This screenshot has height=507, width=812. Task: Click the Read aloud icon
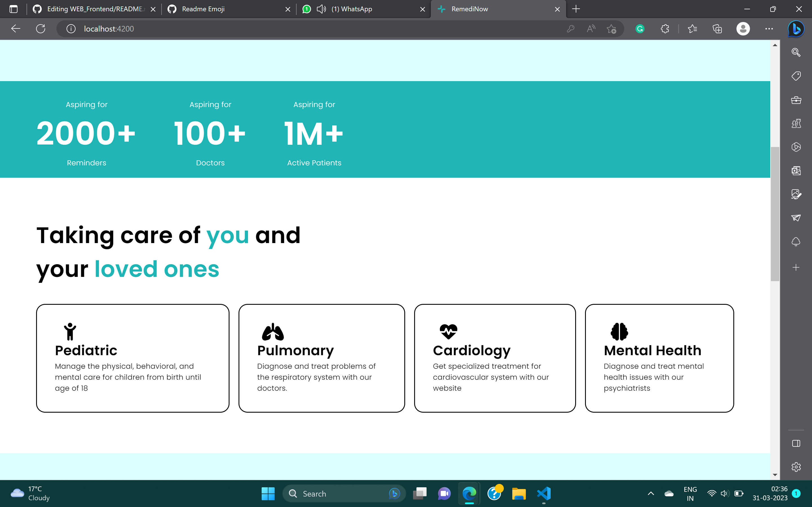point(591,29)
